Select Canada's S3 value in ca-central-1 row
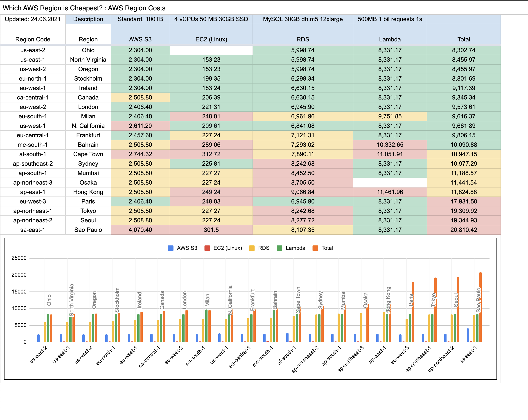528x420 pixels. 140,97
